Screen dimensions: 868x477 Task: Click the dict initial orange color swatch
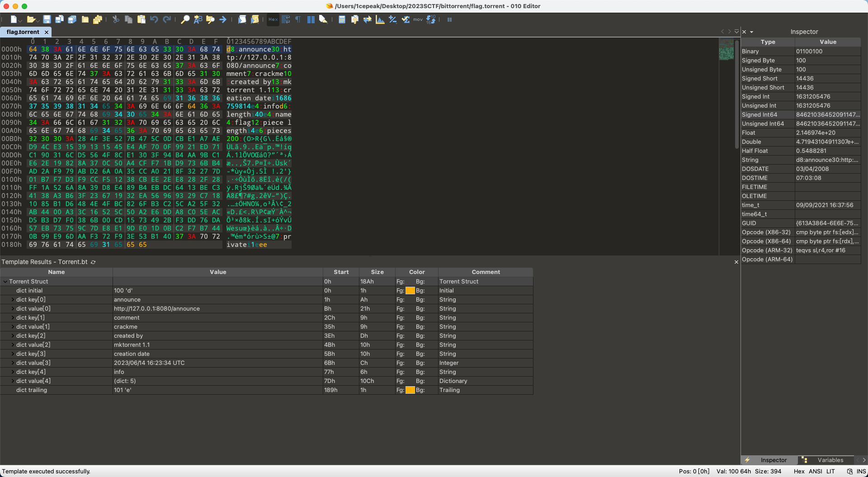pos(410,291)
